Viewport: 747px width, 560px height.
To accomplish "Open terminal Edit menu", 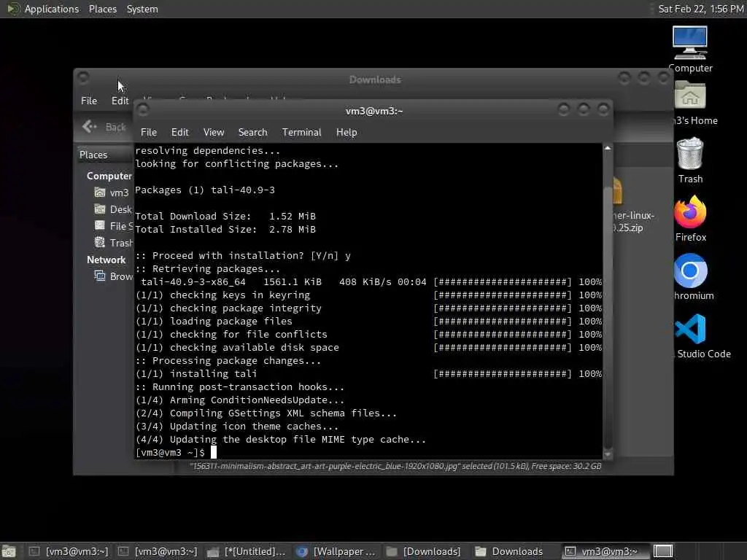I will point(179,133).
